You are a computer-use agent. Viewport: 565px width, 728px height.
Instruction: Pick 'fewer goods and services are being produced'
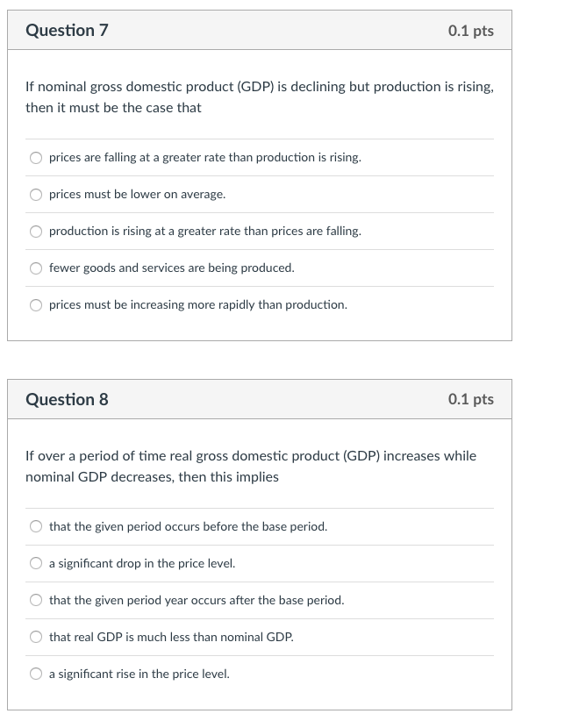[36, 268]
